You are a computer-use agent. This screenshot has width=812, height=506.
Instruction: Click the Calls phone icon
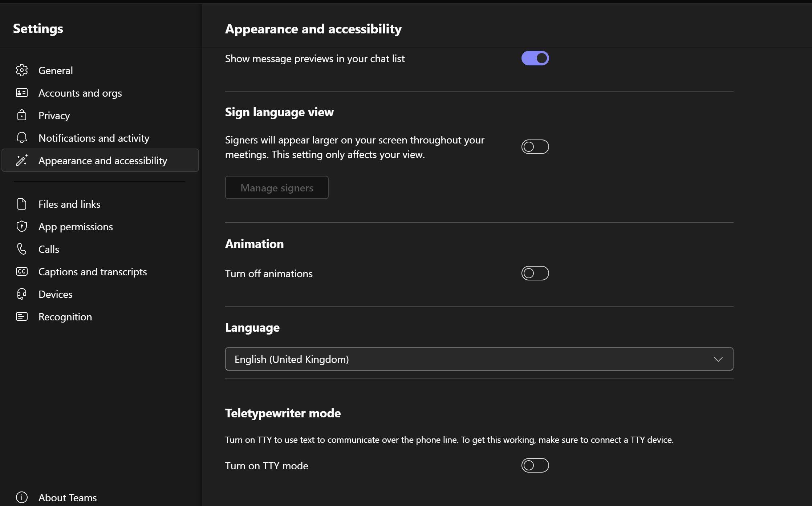[x=22, y=249]
